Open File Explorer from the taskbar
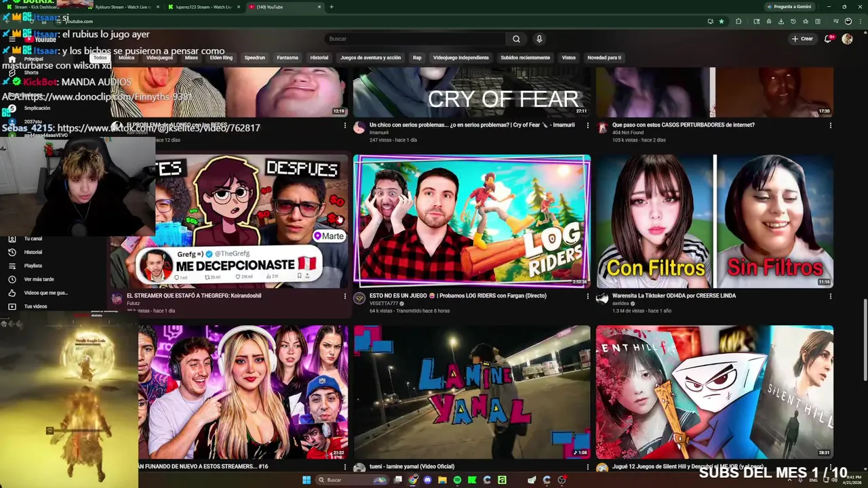Viewport: 868px width, 488px height. 442,480
